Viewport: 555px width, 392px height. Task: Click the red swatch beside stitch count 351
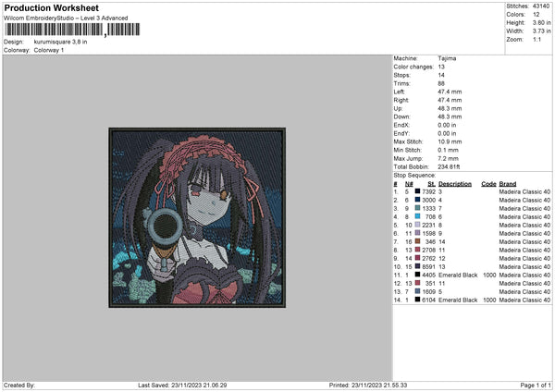click(417, 283)
